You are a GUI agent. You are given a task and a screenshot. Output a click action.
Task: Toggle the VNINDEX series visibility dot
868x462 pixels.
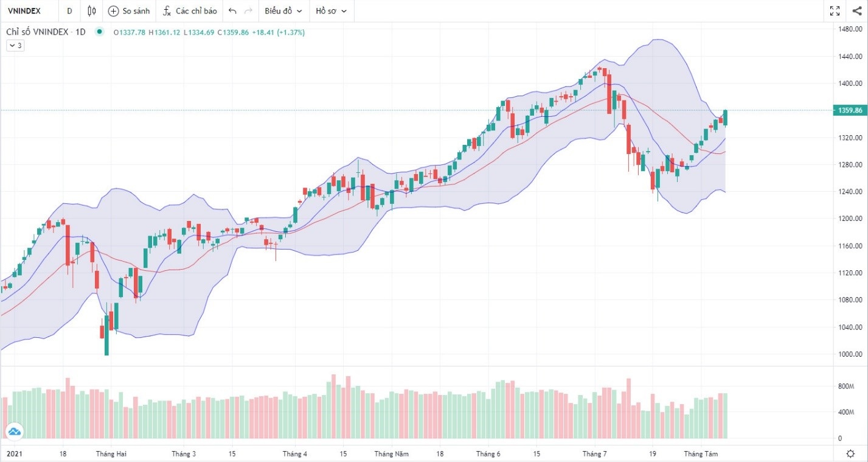pos(99,32)
